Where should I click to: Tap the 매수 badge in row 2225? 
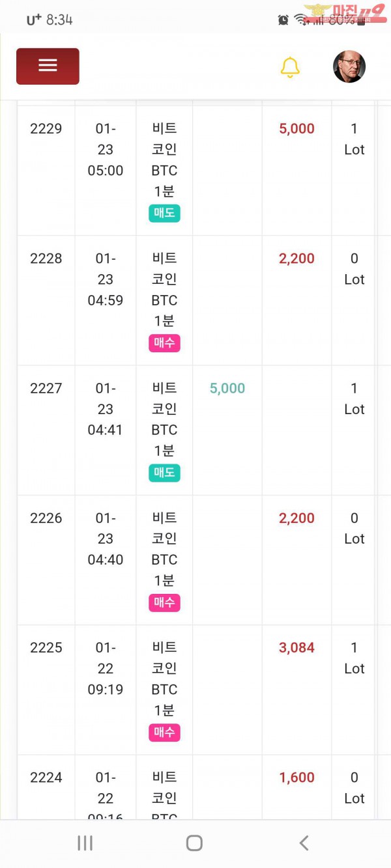(x=164, y=732)
